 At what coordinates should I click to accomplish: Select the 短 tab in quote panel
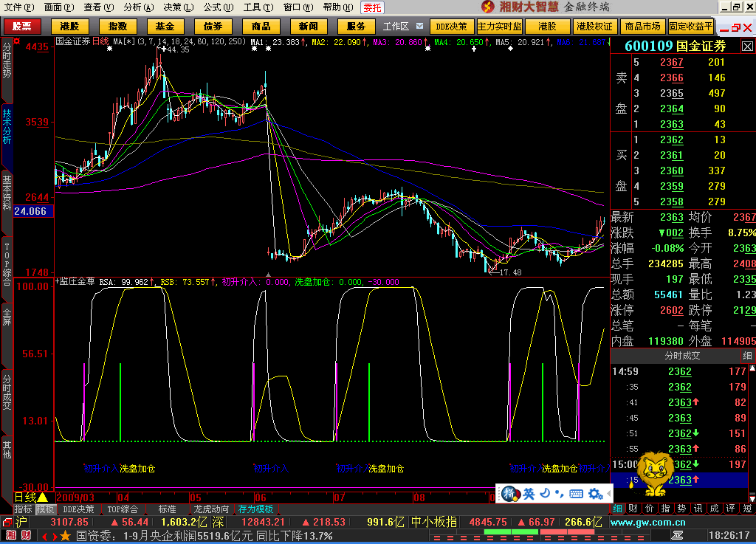coord(747,509)
